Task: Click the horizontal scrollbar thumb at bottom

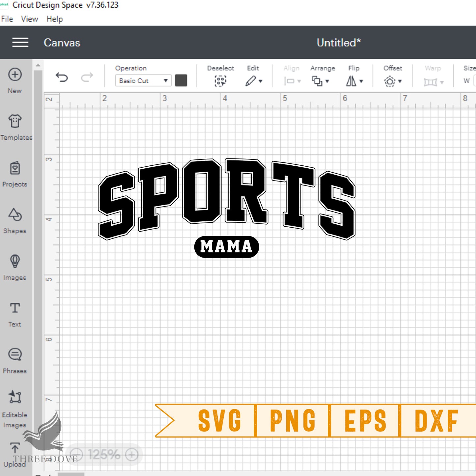Action: tap(70, 474)
